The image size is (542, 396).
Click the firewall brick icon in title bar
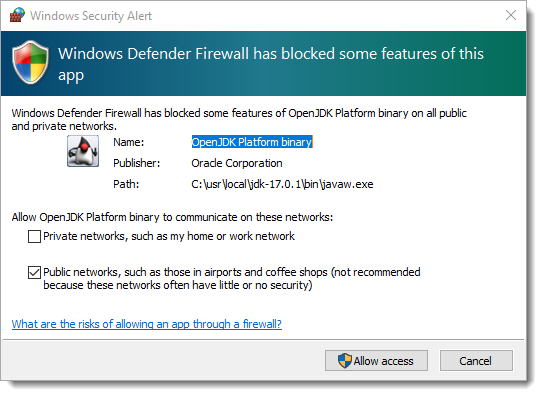(x=17, y=15)
